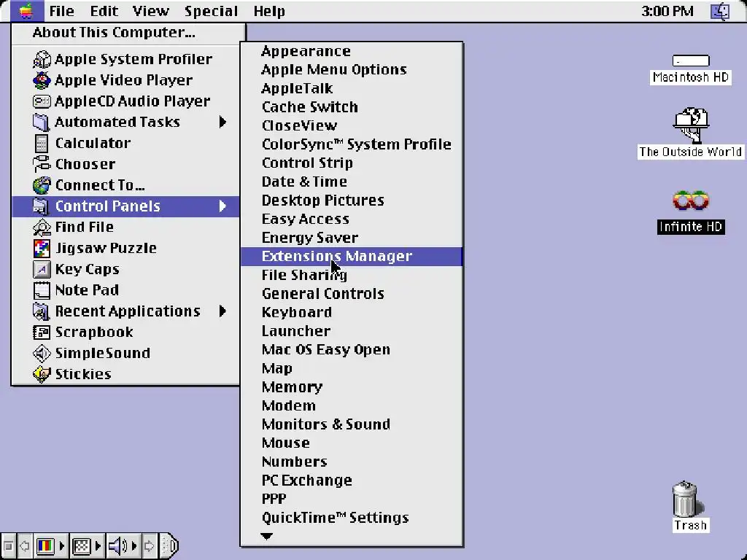Screen dimensions: 747x560
Task: Click the Jigsaw Puzzle icon
Action: (42, 248)
